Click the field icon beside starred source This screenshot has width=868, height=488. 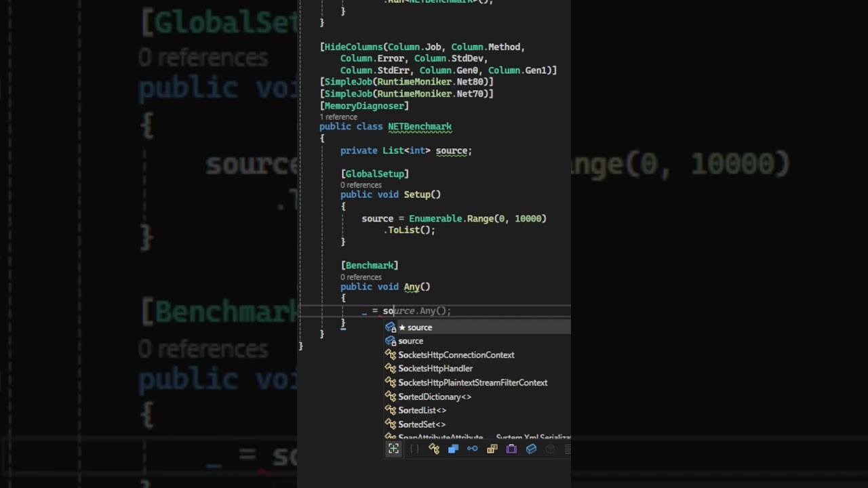click(x=391, y=327)
